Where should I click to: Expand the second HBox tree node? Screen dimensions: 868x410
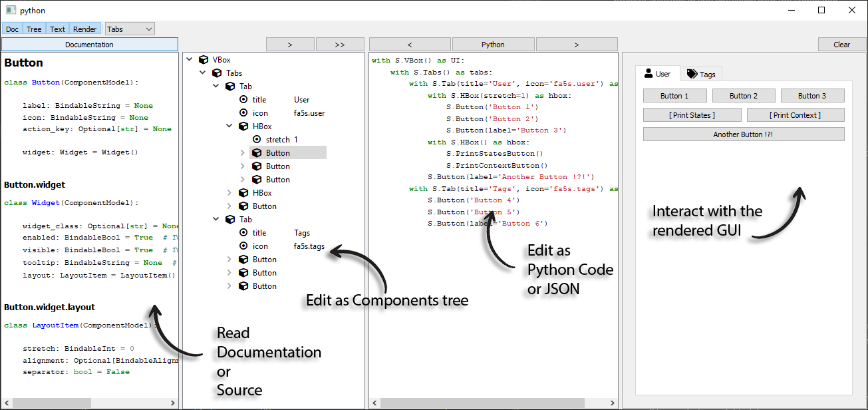229,193
